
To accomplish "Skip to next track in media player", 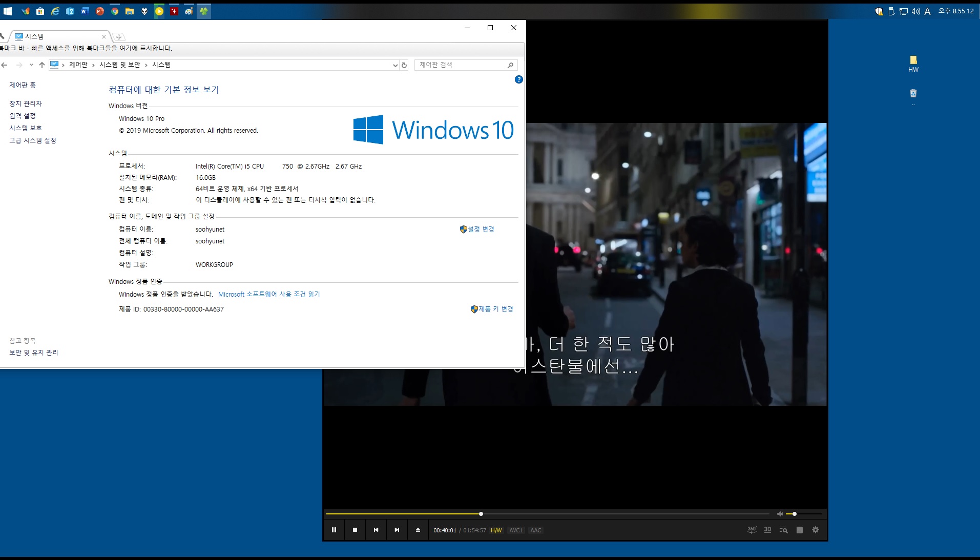I will 397,530.
